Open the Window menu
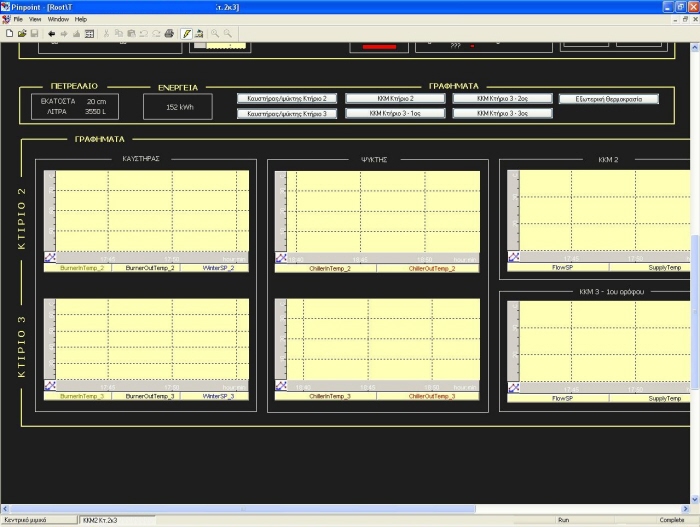This screenshot has width=700, height=527. click(58, 19)
